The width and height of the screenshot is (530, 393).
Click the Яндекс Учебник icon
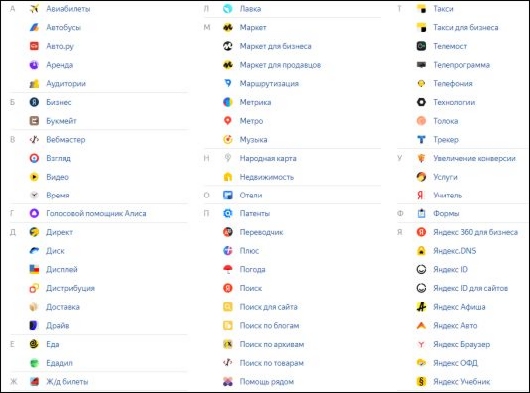point(421,382)
